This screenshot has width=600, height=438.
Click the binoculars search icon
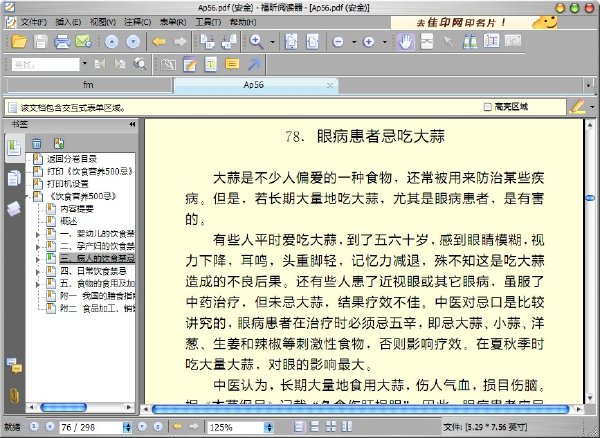(470, 41)
